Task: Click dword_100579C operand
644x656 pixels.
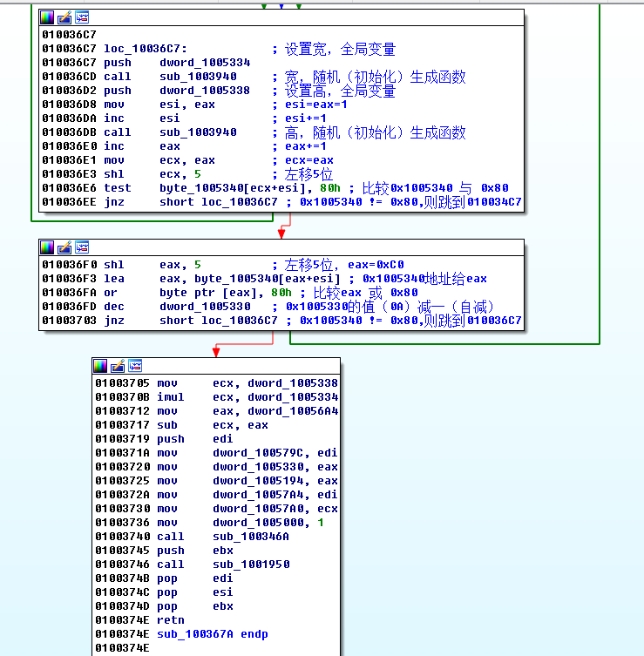Action: pyautogui.click(x=258, y=453)
